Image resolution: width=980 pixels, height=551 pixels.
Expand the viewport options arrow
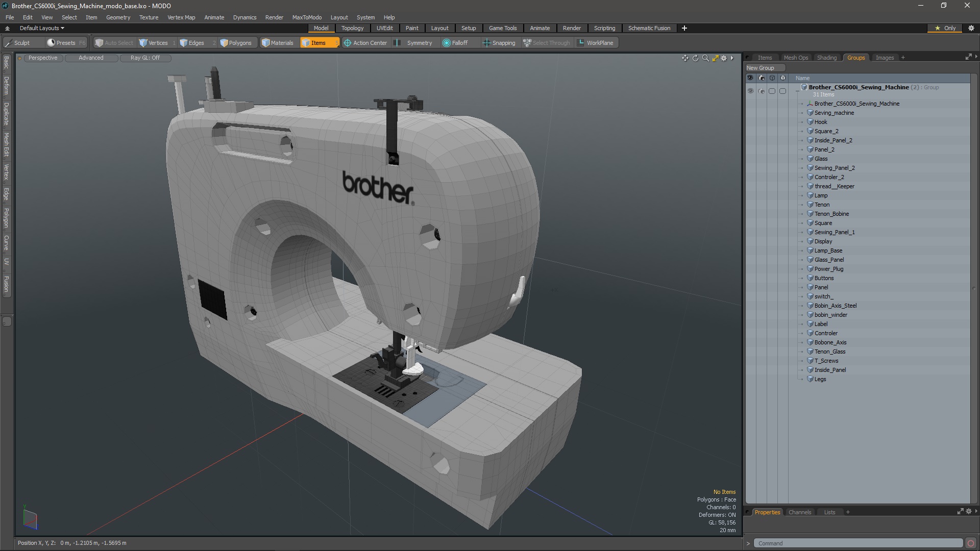pos(732,58)
